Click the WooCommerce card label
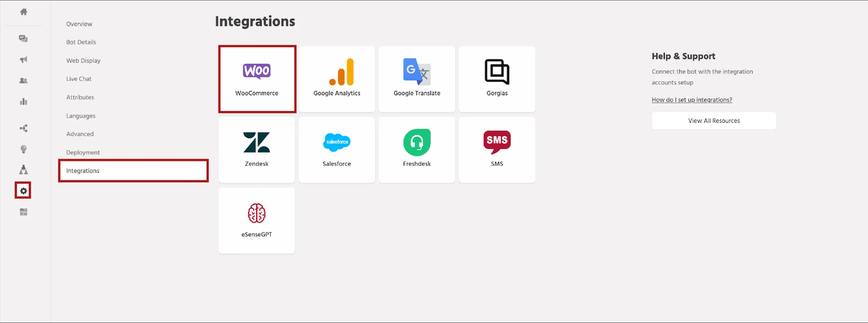Viewport: 868px width, 323px height. 256,93
